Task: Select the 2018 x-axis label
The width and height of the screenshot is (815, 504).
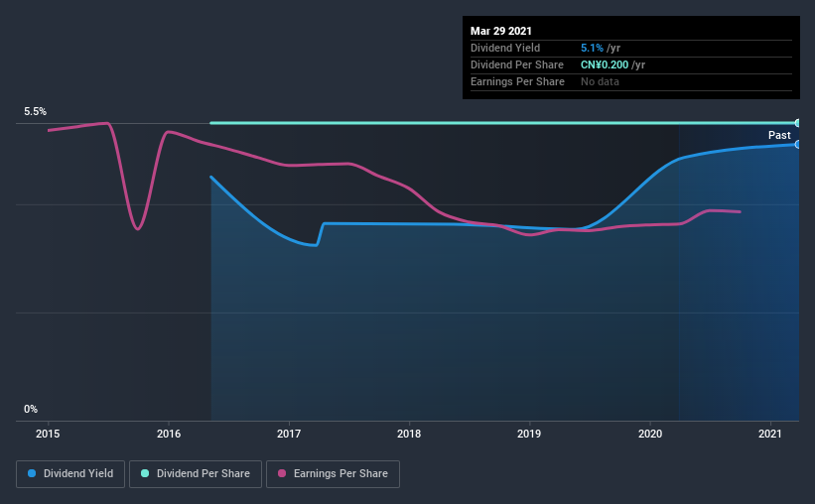Action: 409,434
